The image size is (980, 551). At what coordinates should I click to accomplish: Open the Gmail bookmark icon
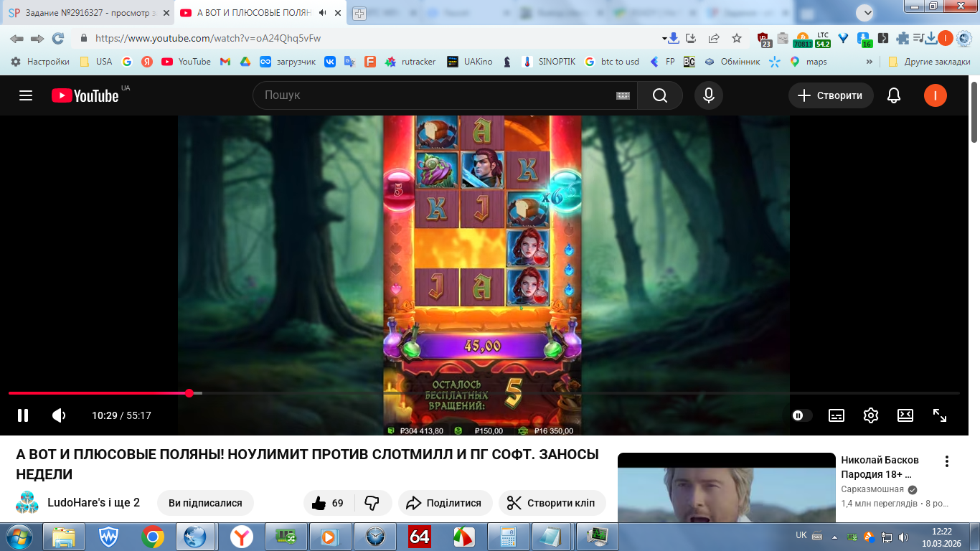[225, 62]
